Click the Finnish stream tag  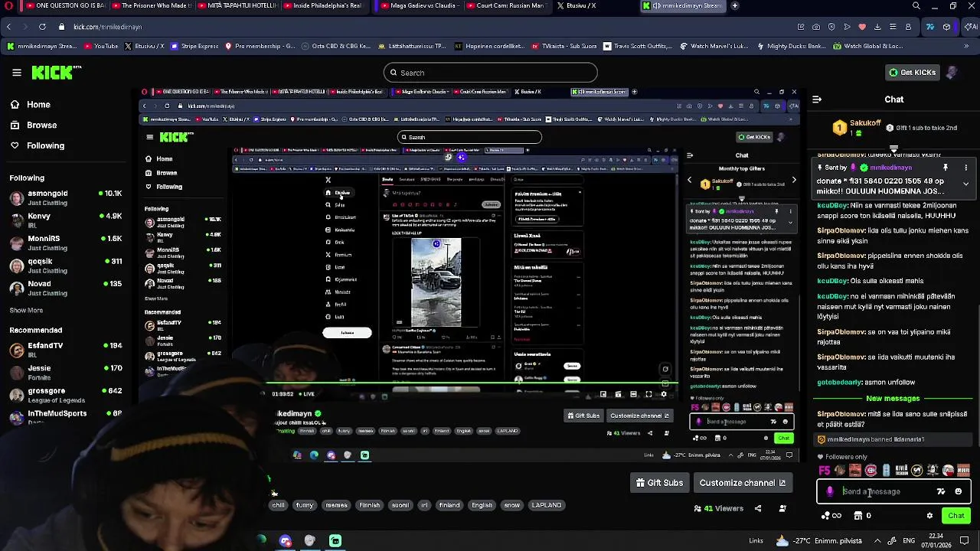point(369,505)
